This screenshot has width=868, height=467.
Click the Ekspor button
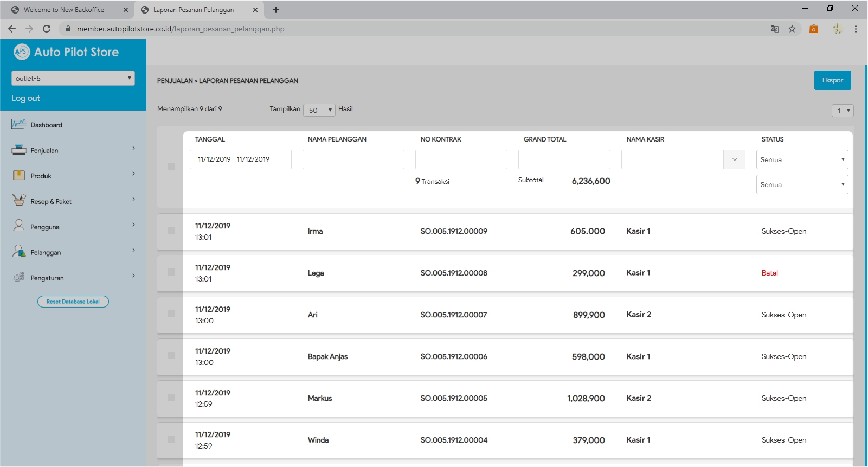832,80
